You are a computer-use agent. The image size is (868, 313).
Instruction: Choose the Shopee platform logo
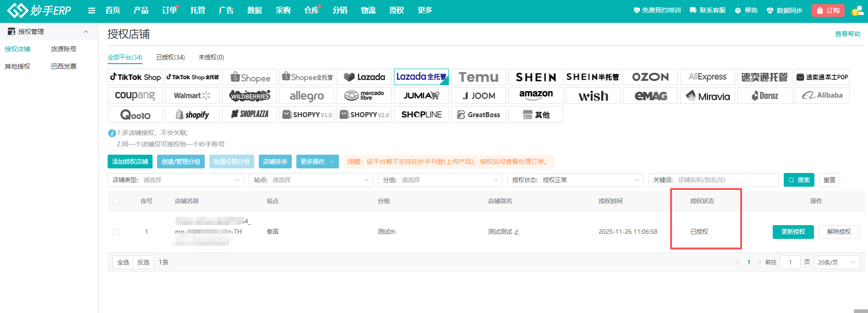[250, 77]
